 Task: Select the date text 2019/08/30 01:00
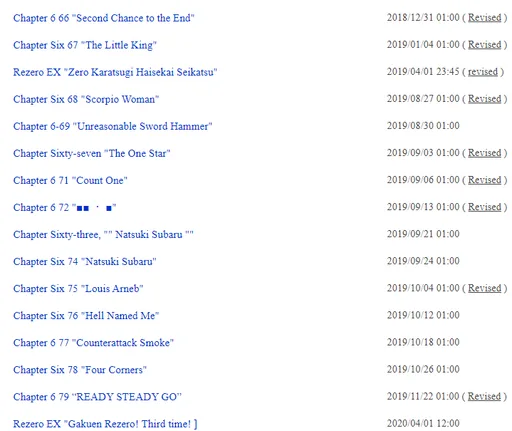[x=423, y=126]
